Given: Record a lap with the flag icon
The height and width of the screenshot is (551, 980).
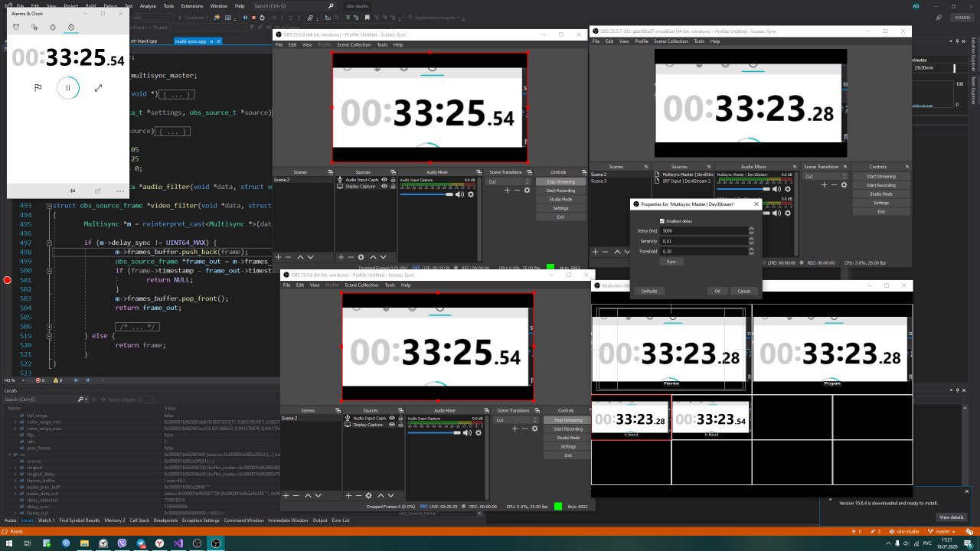Looking at the screenshot, I should [x=38, y=88].
